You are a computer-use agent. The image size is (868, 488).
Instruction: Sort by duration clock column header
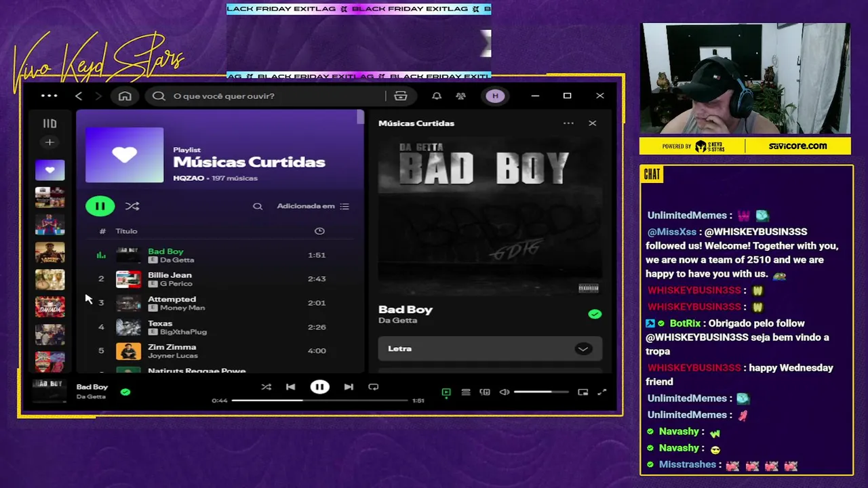click(x=319, y=231)
